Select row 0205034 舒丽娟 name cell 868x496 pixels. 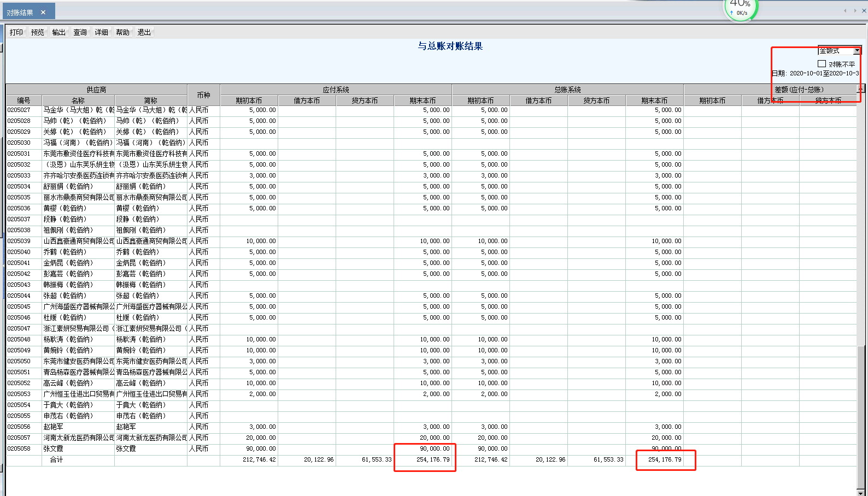tap(78, 186)
